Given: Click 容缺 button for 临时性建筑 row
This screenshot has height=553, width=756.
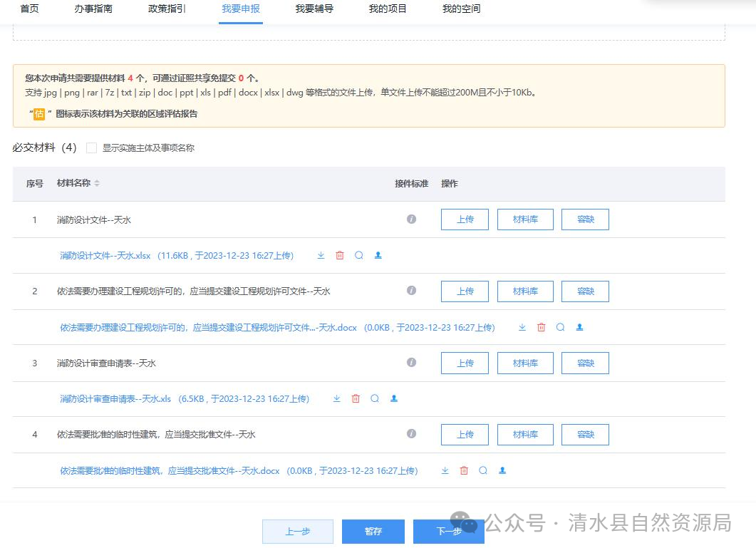Looking at the screenshot, I should 585,434.
